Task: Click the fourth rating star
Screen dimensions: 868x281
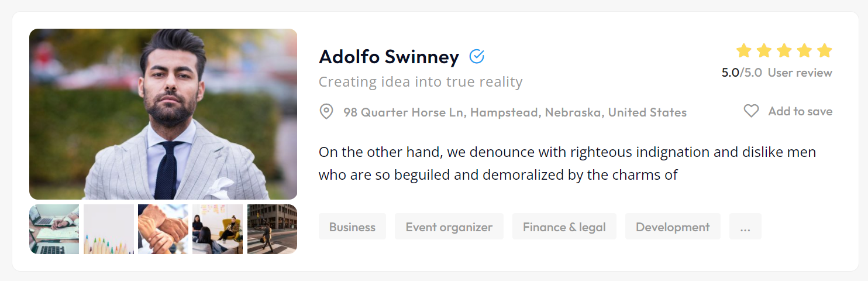Action: 804,51
